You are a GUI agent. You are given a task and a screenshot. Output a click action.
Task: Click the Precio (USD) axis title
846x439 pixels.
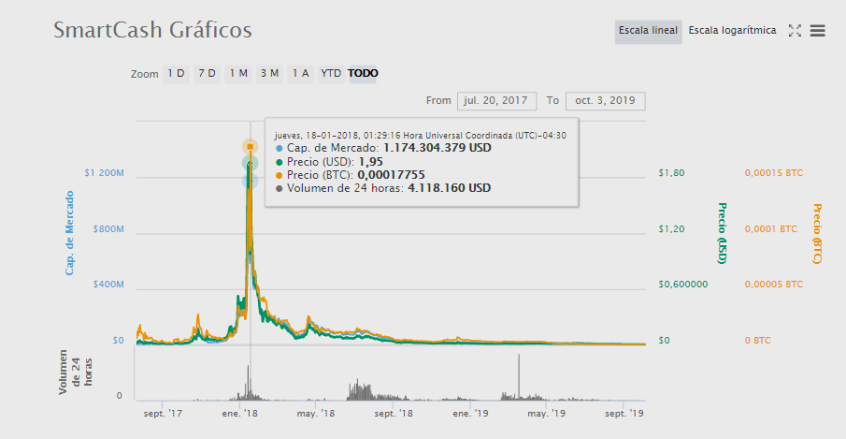coord(722,233)
